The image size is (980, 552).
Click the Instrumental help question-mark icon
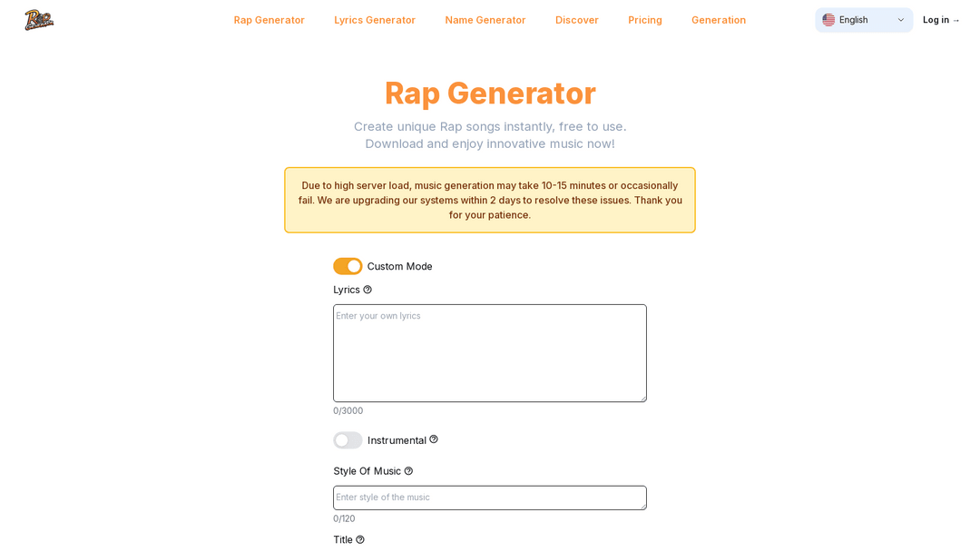tap(434, 439)
